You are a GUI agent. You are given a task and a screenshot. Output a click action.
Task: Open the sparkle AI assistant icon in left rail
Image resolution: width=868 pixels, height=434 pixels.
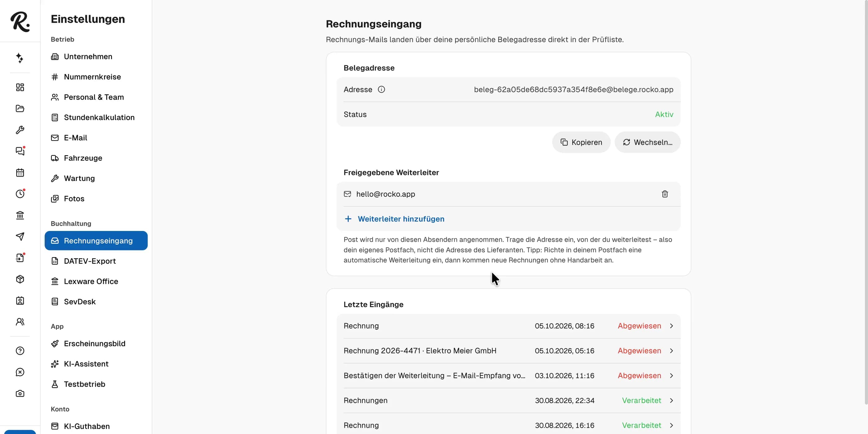click(20, 58)
